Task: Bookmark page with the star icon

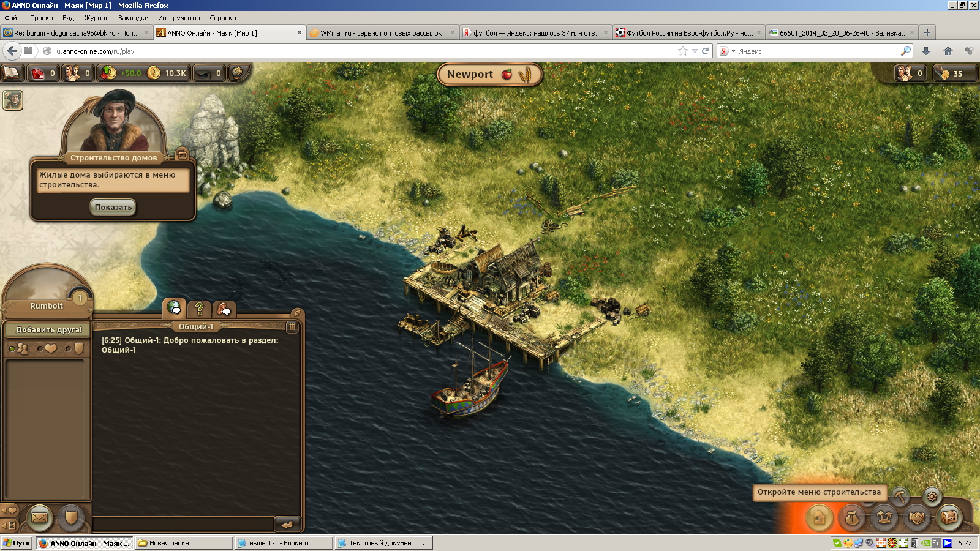Action: (x=683, y=51)
